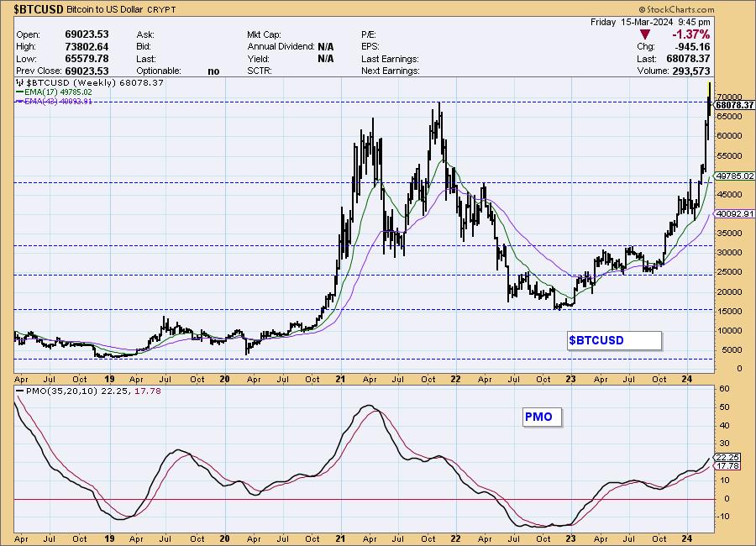Click the blue $BTCUSD annotation box on chart
756x546 pixels.
click(x=614, y=340)
